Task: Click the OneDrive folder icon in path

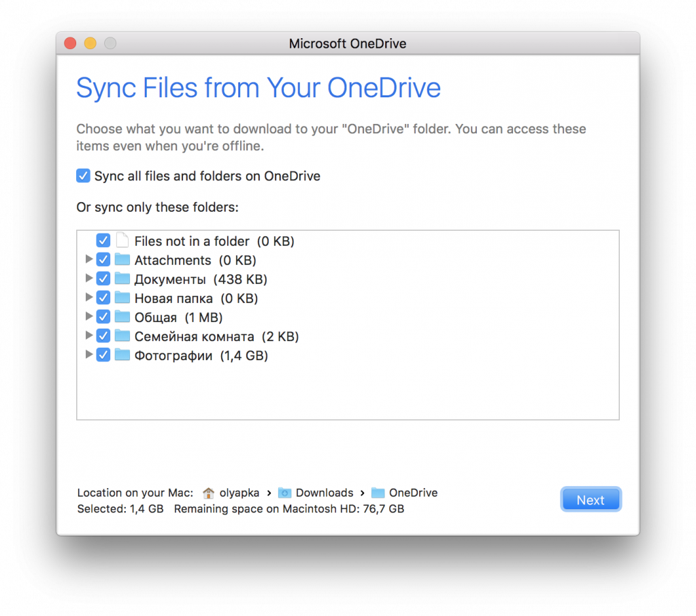Action: coord(378,493)
